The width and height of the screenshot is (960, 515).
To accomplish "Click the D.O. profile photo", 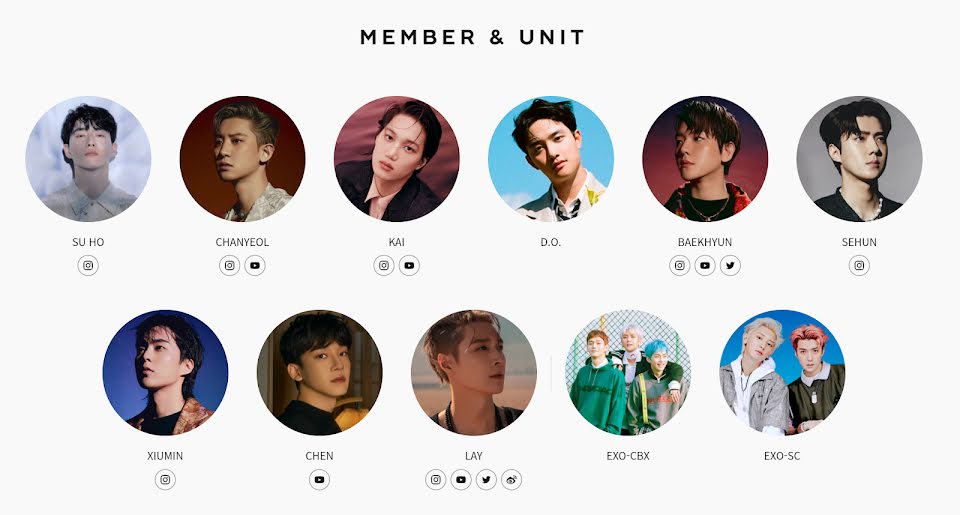I will click(551, 159).
